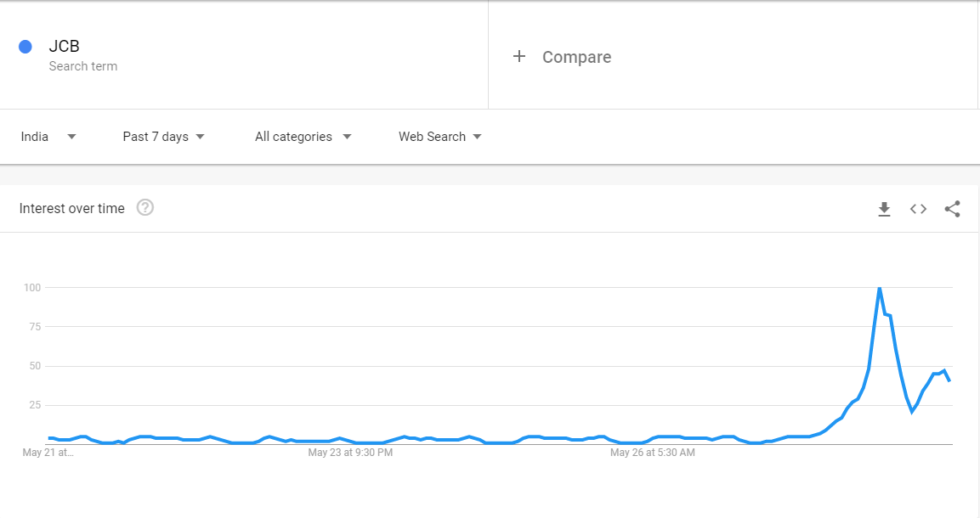Click the May 21 axis label

(x=48, y=453)
